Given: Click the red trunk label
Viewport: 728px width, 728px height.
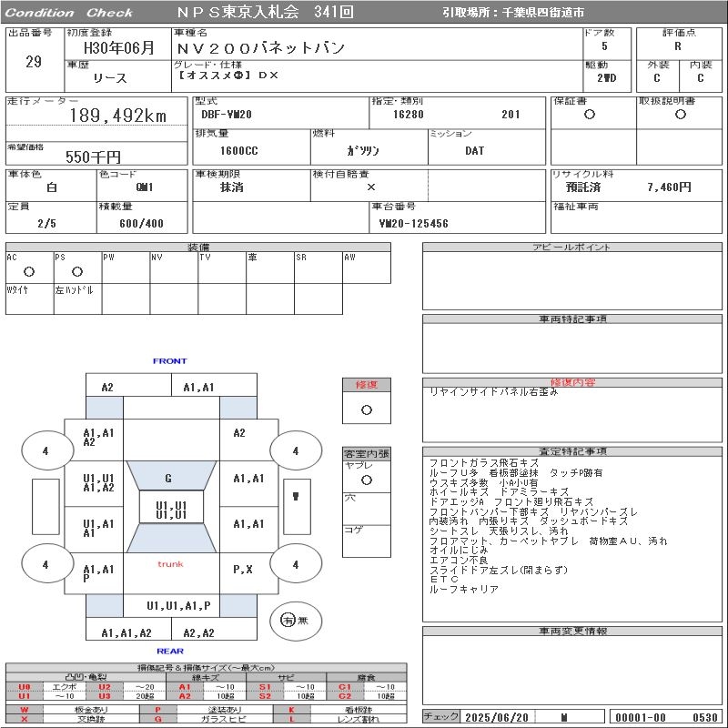Looking at the screenshot, I should pyautogui.click(x=170, y=564).
